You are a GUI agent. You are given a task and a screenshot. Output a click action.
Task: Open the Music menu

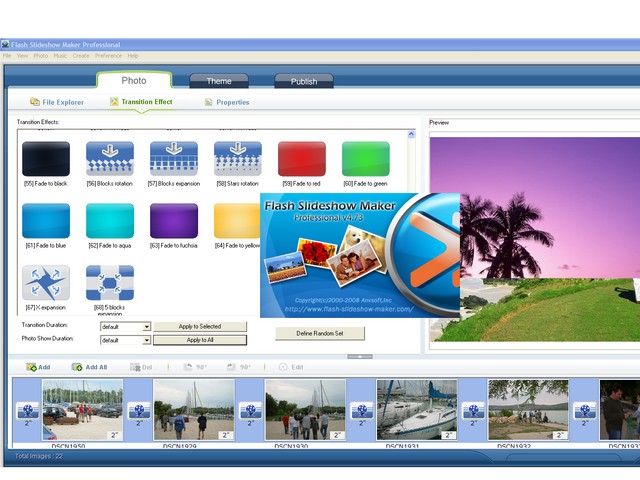point(60,56)
